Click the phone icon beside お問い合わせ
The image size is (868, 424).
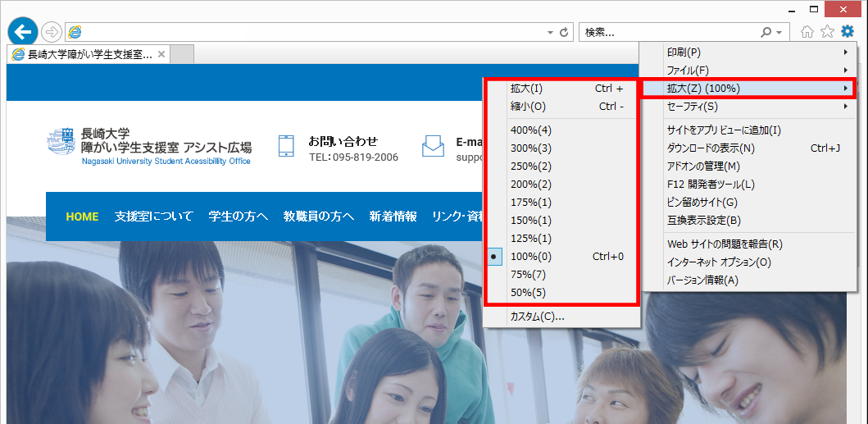(286, 146)
